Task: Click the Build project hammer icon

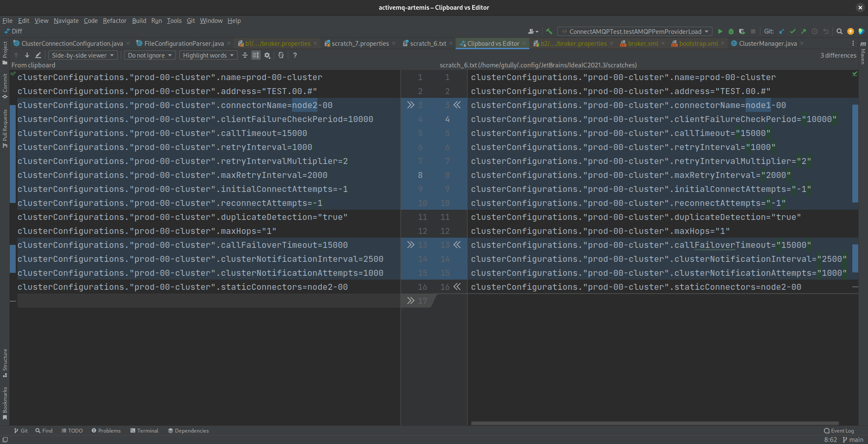Action: pyautogui.click(x=549, y=31)
